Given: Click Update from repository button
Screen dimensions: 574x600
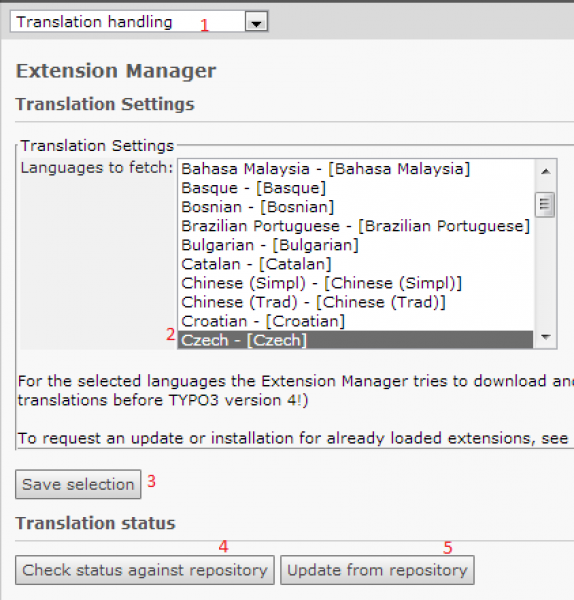Looking at the screenshot, I should [377, 570].
